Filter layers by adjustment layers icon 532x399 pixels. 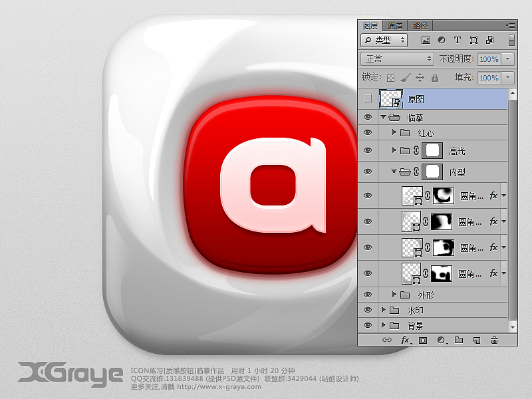point(442,40)
